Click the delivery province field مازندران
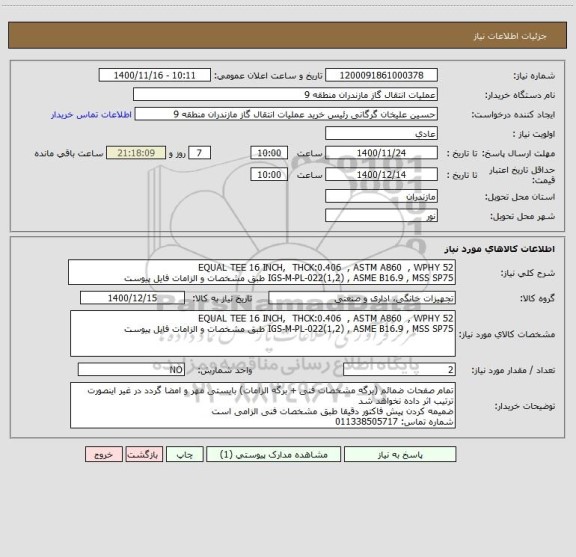This screenshot has height=557, width=576. pos(381,197)
